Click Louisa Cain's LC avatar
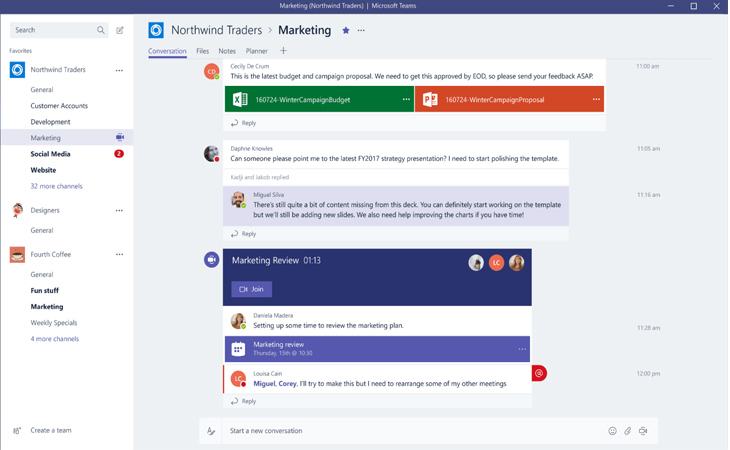The image size is (730, 450). [x=238, y=379]
